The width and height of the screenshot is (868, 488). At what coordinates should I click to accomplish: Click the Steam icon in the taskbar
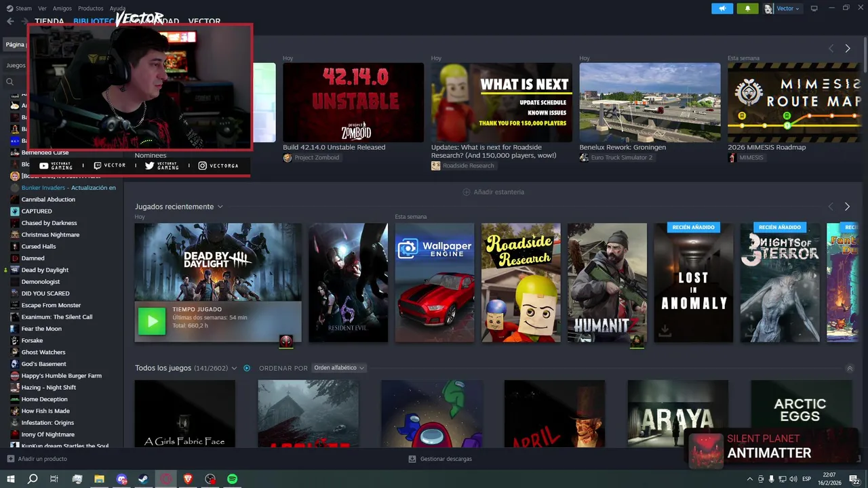point(144,479)
